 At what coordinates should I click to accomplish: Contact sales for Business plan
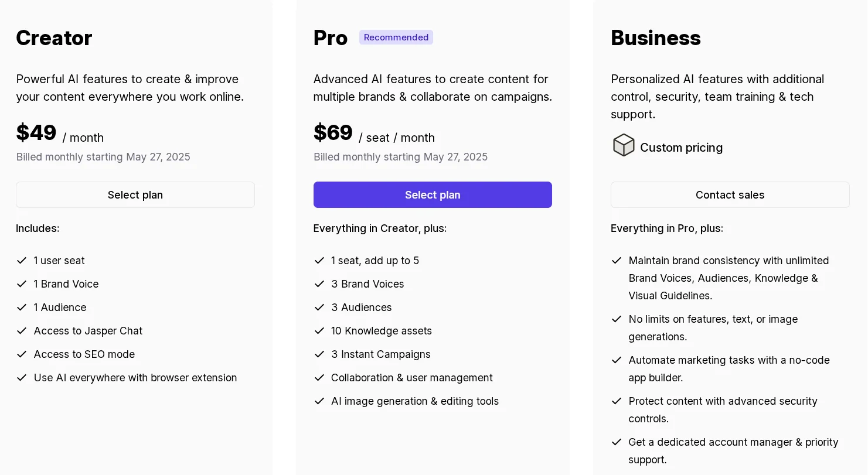point(730,194)
